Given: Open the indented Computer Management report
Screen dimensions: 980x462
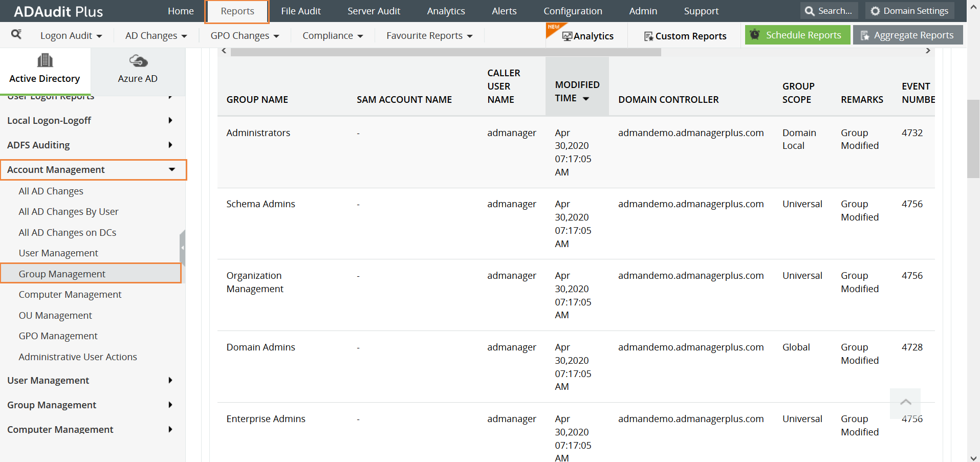Looking at the screenshot, I should (x=70, y=294).
